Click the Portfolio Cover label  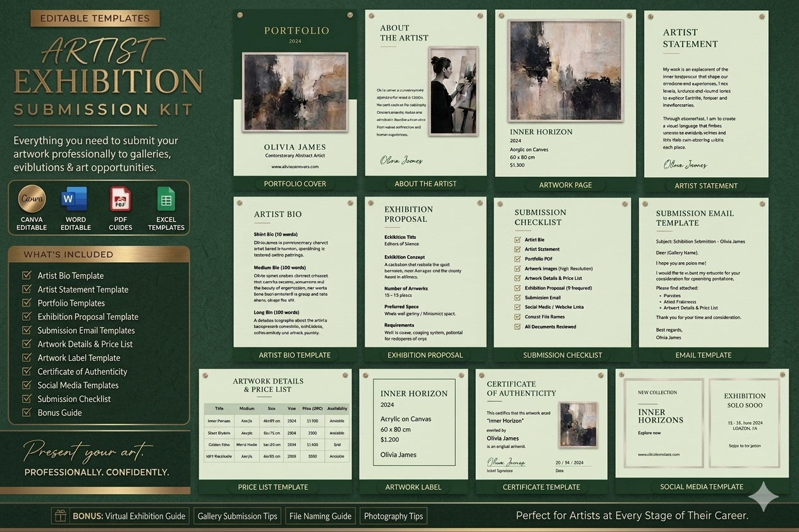295,184
